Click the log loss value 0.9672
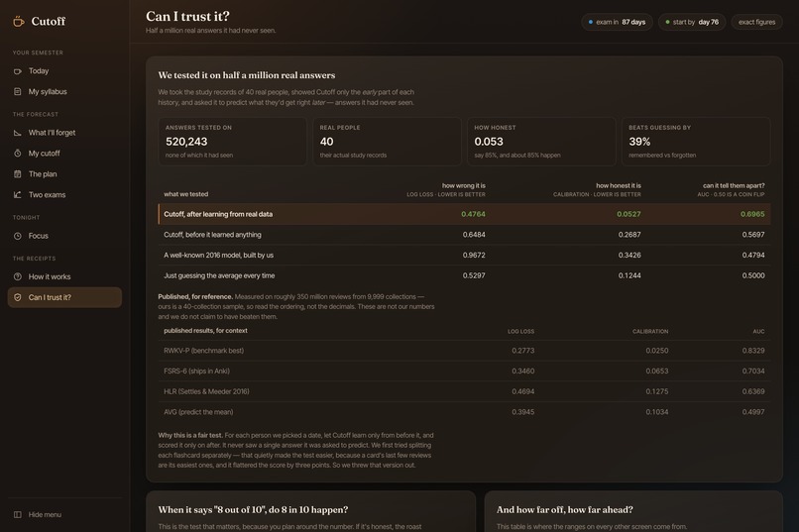 coord(474,255)
